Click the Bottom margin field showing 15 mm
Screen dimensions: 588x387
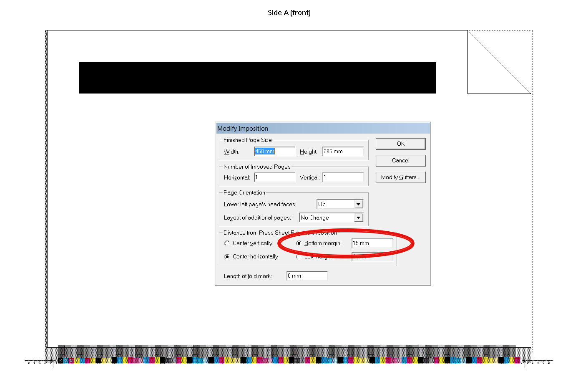(372, 243)
